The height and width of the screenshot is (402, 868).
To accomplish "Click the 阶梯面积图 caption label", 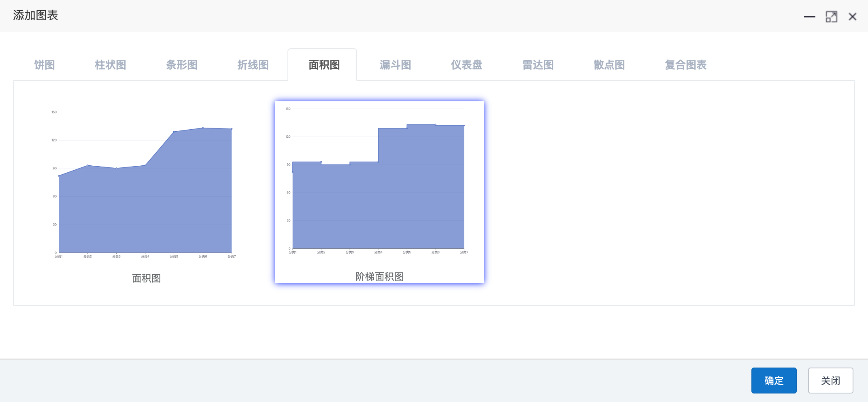I will pyautogui.click(x=379, y=277).
